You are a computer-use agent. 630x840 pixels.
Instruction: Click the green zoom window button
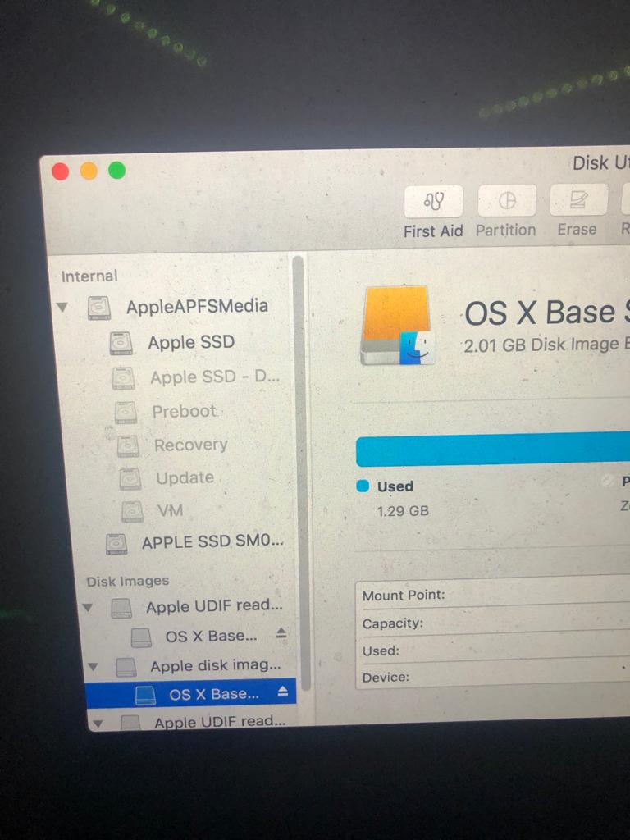[116, 171]
